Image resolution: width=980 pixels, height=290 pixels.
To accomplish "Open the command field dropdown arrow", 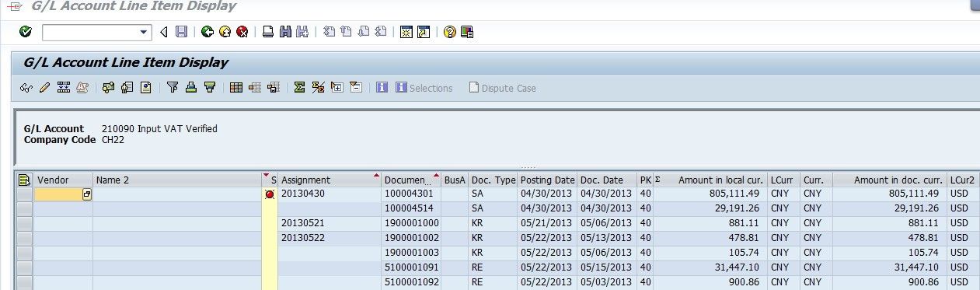I will [144, 32].
